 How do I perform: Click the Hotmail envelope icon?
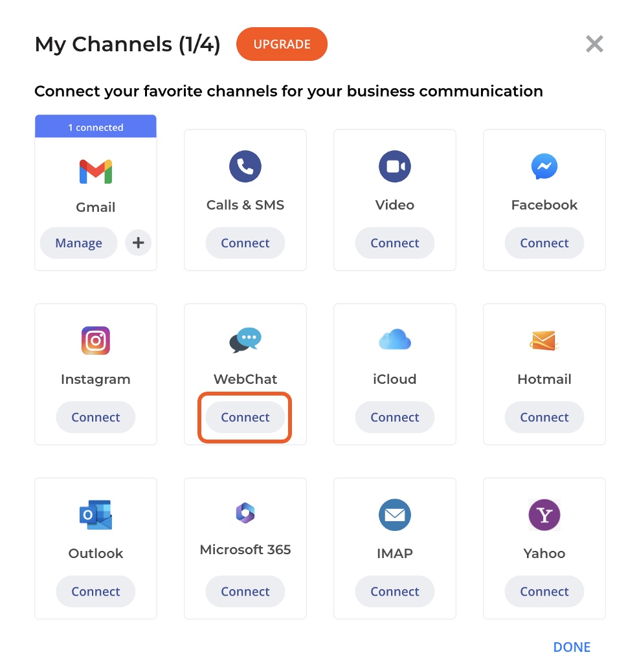(x=544, y=341)
